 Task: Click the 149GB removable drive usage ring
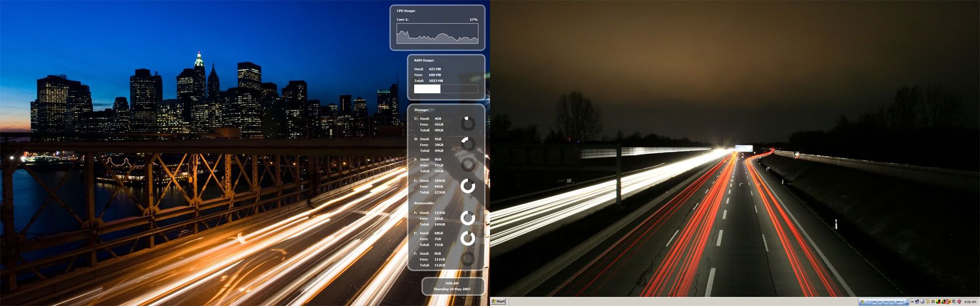[x=468, y=218]
